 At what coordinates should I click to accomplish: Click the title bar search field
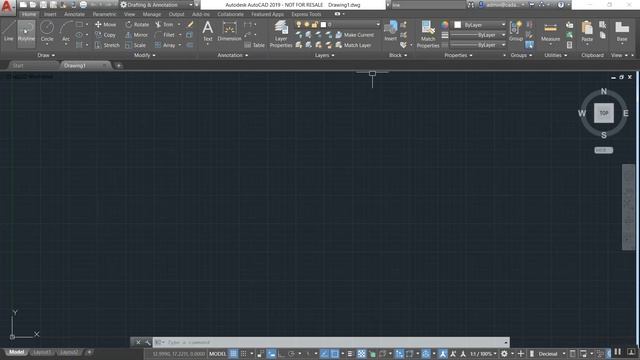[x=429, y=5]
